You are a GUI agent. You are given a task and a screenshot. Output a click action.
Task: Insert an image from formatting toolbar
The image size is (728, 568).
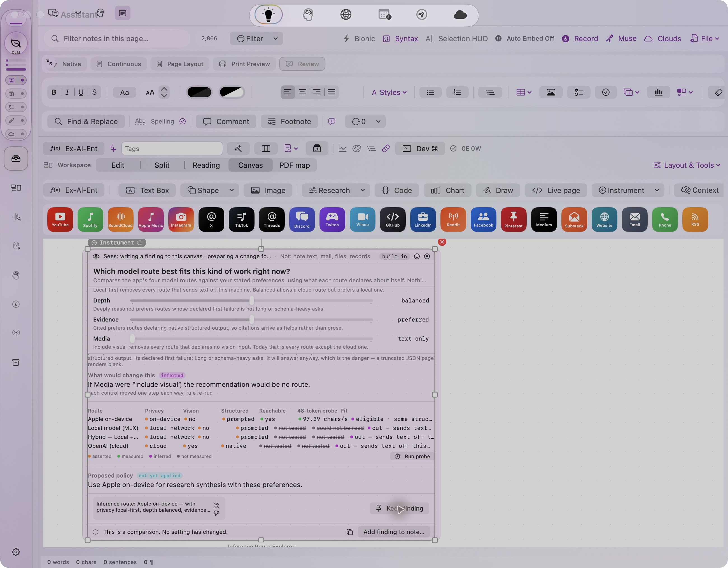[x=551, y=92]
